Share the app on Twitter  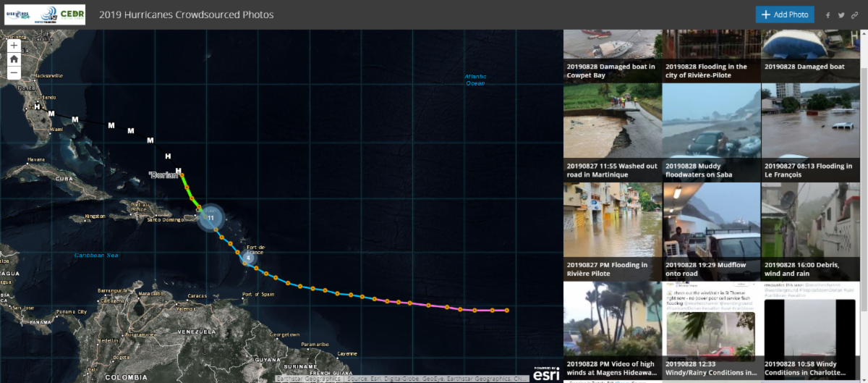(x=841, y=15)
